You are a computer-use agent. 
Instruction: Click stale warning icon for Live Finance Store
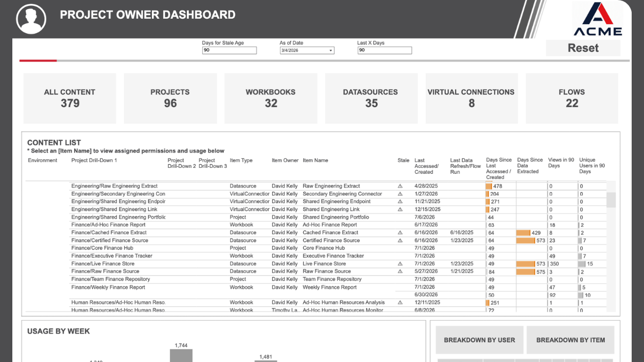click(x=400, y=264)
